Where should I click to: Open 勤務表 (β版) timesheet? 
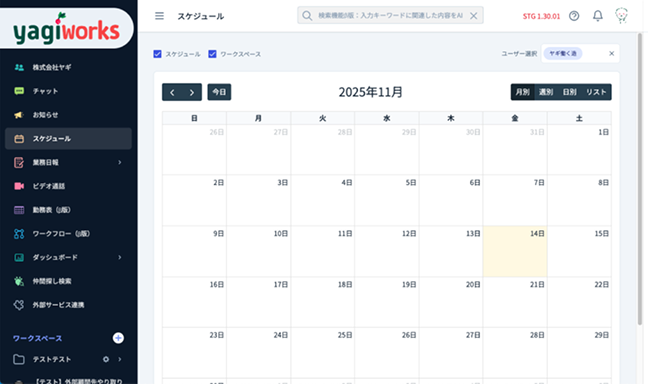[x=68, y=210]
